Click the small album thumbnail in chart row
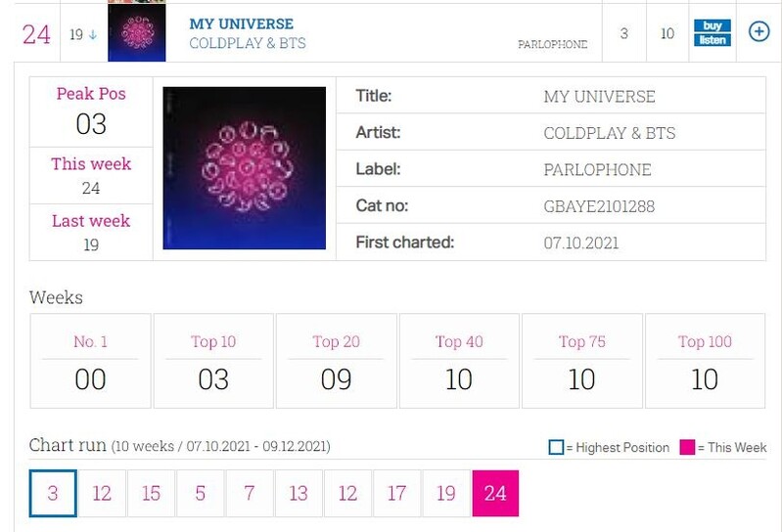Image resolution: width=782 pixels, height=532 pixels. coord(136,34)
